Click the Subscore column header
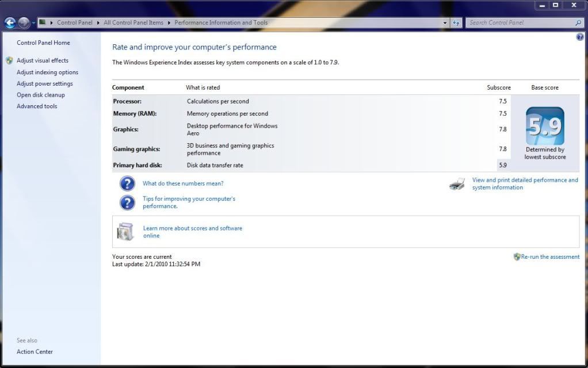Image resolution: width=588 pixels, height=368 pixels. [499, 87]
